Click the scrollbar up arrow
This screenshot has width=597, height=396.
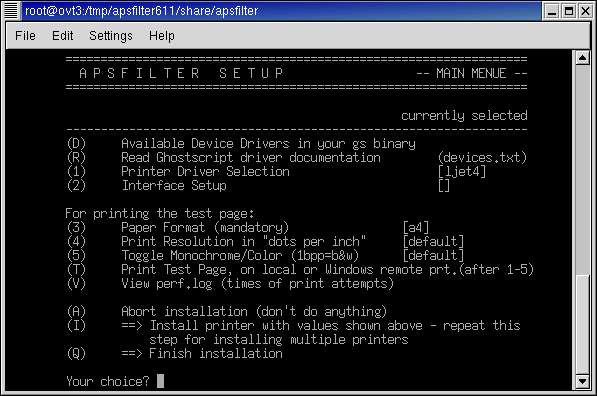pyautogui.click(x=582, y=58)
